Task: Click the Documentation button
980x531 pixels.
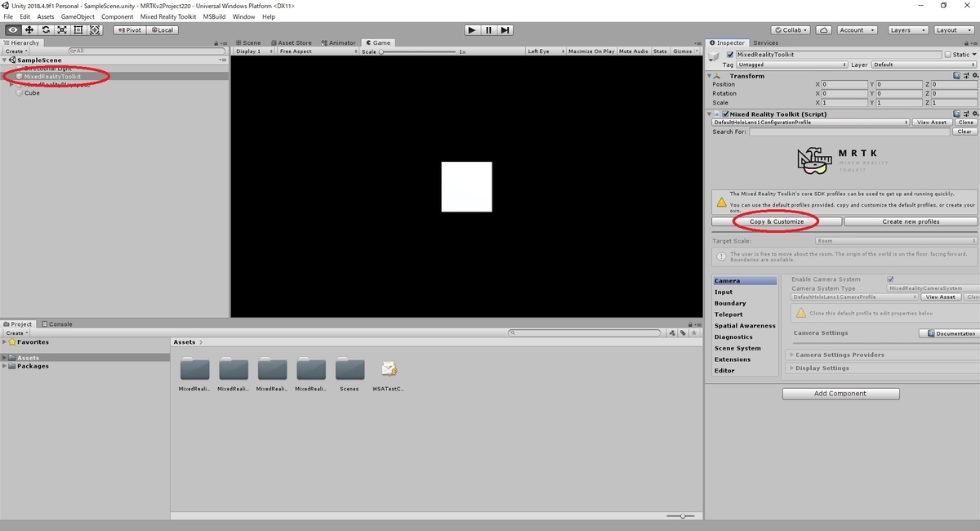Action: point(950,333)
